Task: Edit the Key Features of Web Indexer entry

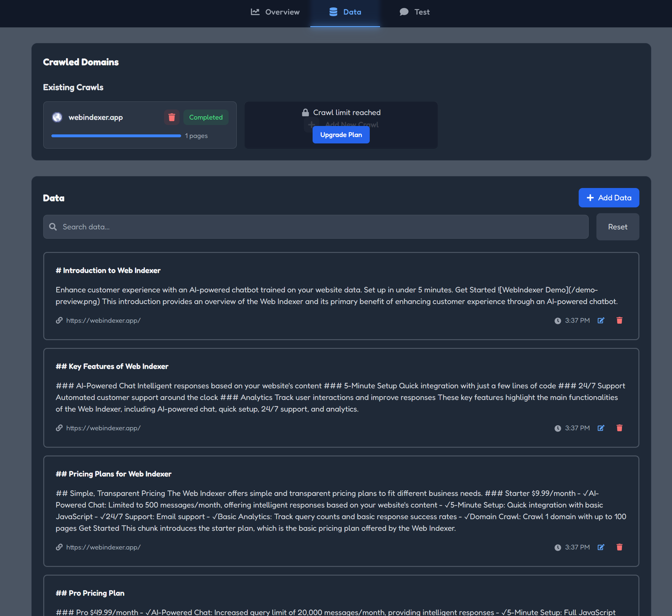Action: point(601,428)
